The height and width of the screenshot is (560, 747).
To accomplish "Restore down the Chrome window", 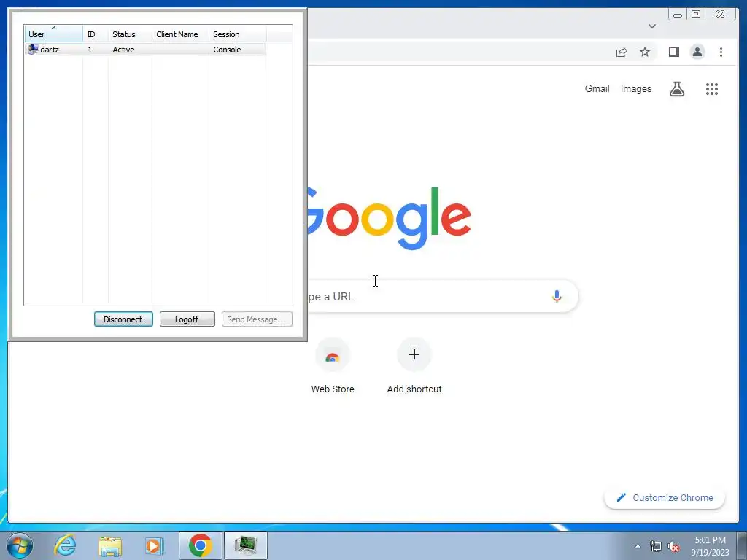I will (696, 15).
